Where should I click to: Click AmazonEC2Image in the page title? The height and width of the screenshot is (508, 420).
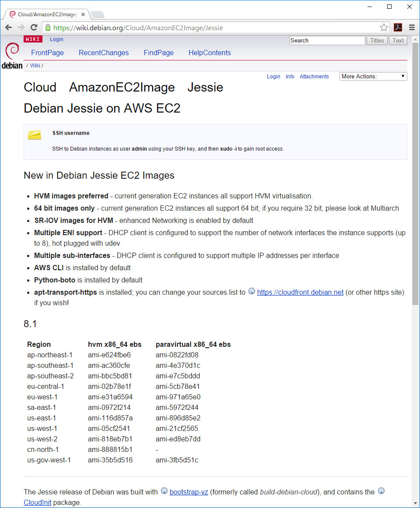(x=122, y=88)
